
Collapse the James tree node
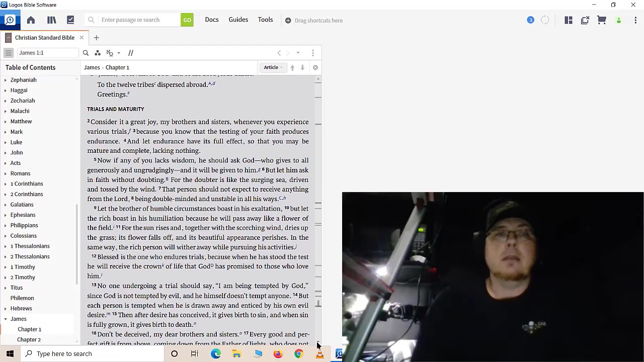tap(6, 319)
